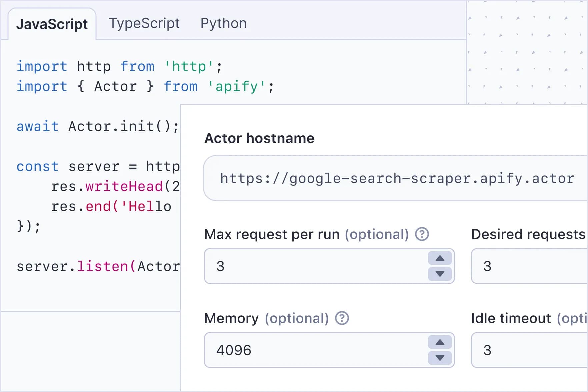Increase Max request per run with up arrow

(x=440, y=258)
